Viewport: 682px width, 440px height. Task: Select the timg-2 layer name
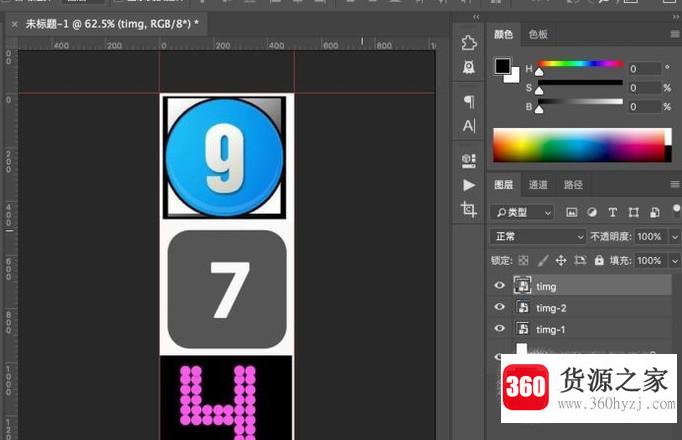pyautogui.click(x=551, y=308)
